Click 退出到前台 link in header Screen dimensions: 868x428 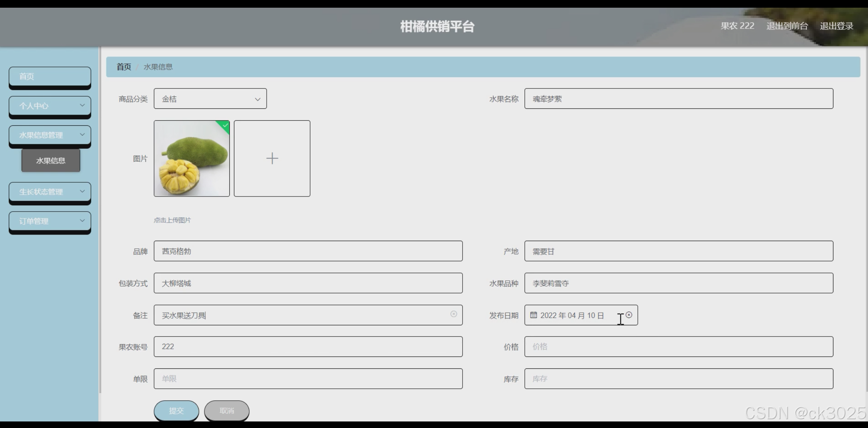(x=787, y=26)
